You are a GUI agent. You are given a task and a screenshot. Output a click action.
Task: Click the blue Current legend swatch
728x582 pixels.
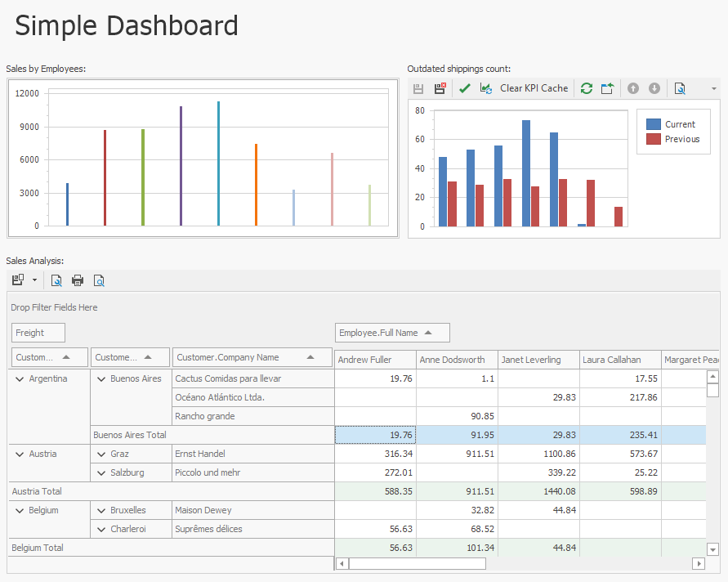654,124
